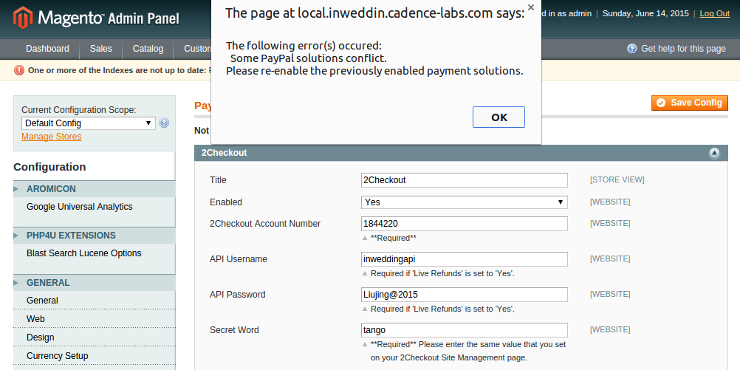Click the Save Config checkmark icon
740x370 pixels.
click(661, 103)
